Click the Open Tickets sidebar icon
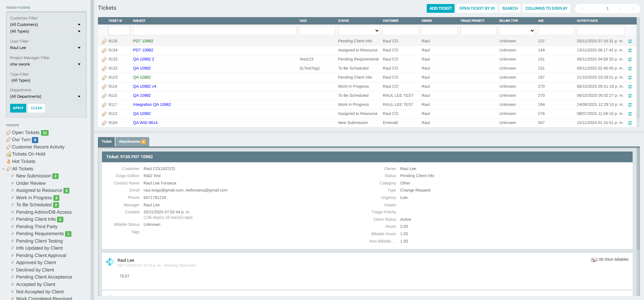This screenshot has height=300, width=644. click(x=9, y=132)
